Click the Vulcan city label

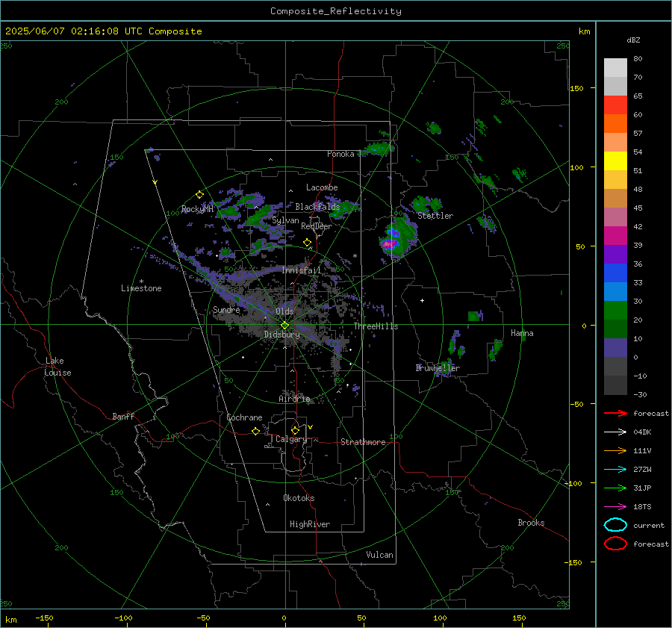tap(379, 555)
